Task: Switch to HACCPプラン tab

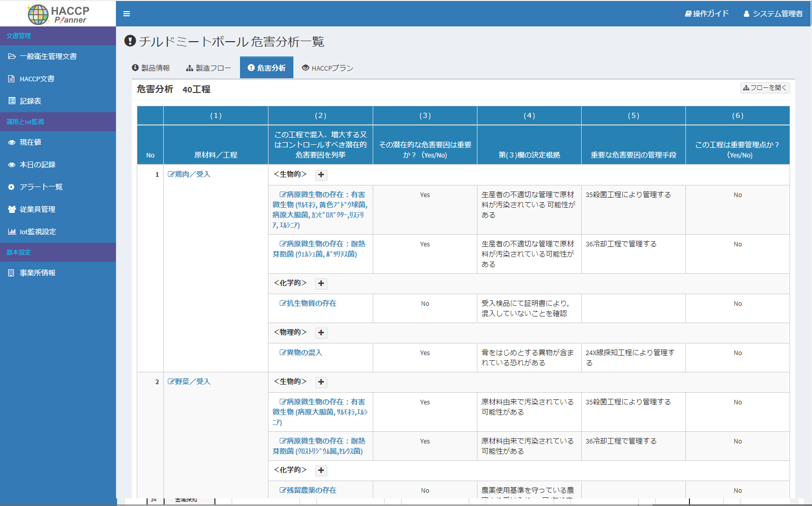Action: [x=327, y=68]
